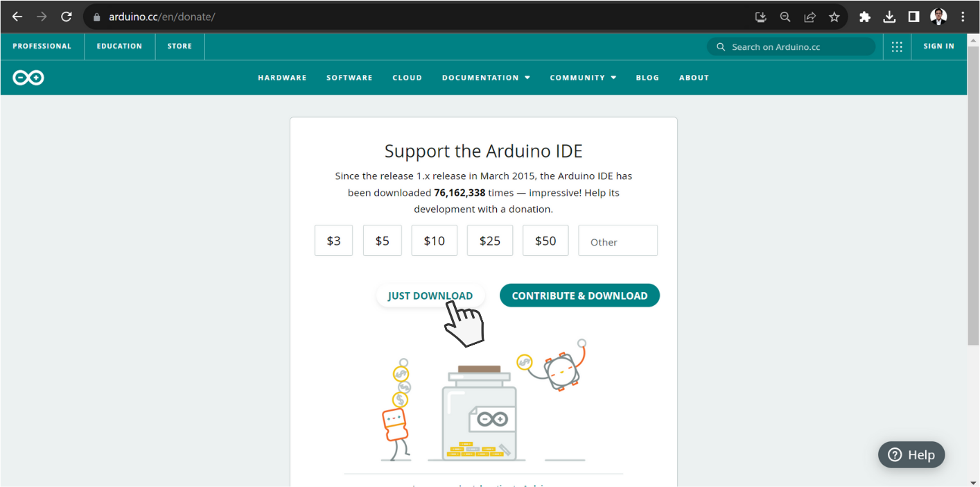The width and height of the screenshot is (980, 487).
Task: Expand the Documentation dropdown menu
Action: (486, 78)
